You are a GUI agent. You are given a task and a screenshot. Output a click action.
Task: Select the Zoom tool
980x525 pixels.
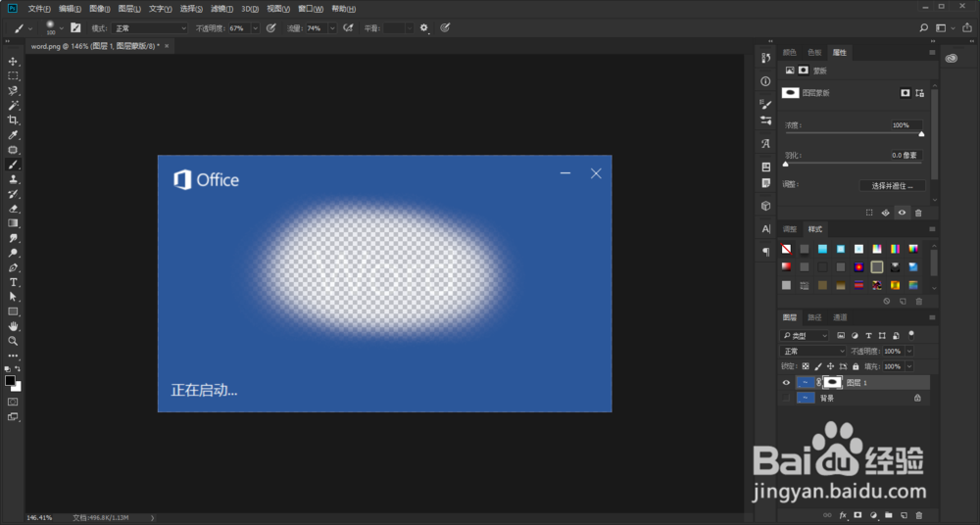[x=13, y=341]
